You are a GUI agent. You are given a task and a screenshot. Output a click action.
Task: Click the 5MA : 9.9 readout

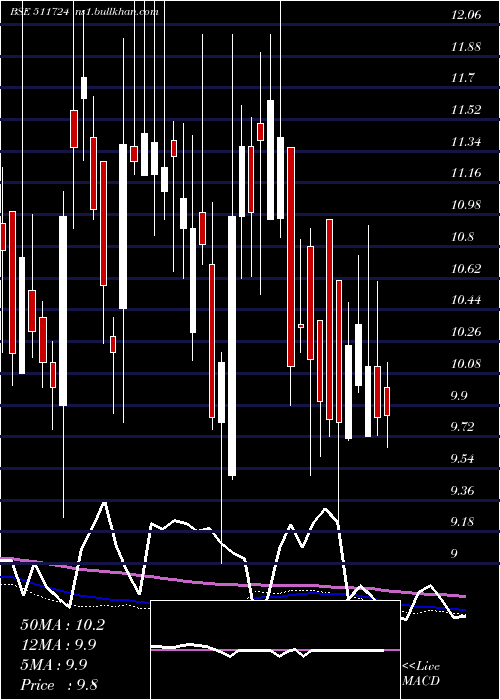click(x=54, y=665)
